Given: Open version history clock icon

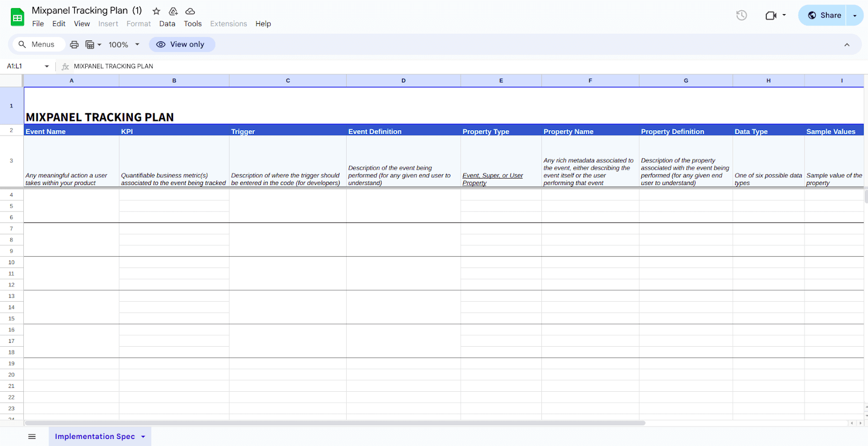Looking at the screenshot, I should pos(742,15).
